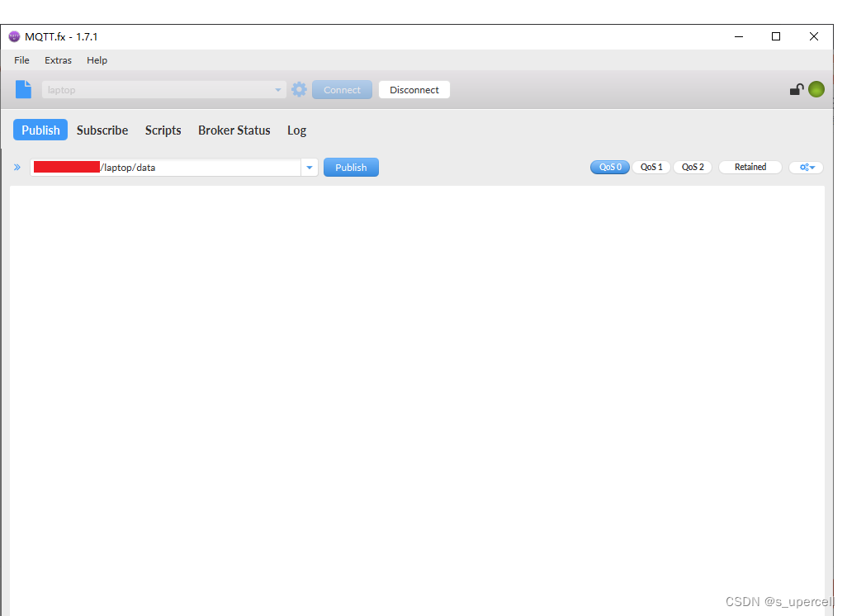Click the Disconnect button
The width and height of the screenshot is (847, 616).
[x=414, y=90]
